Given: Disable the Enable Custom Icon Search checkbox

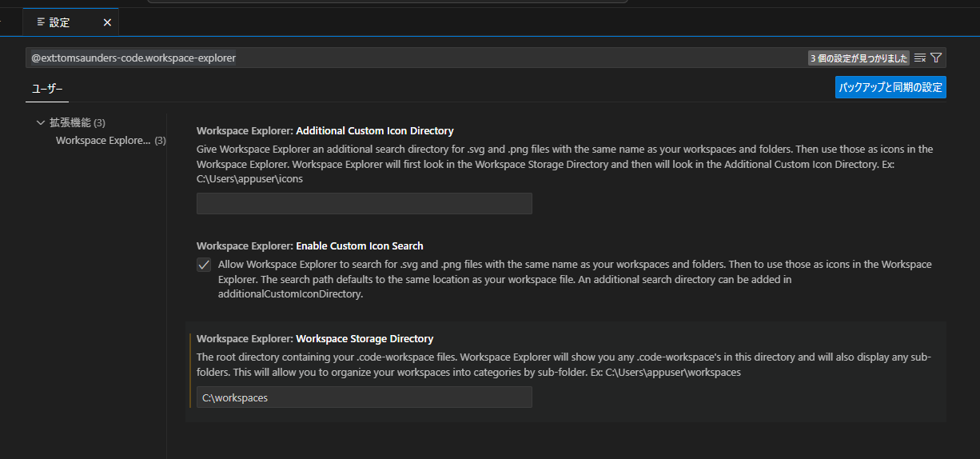Looking at the screenshot, I should coord(204,265).
